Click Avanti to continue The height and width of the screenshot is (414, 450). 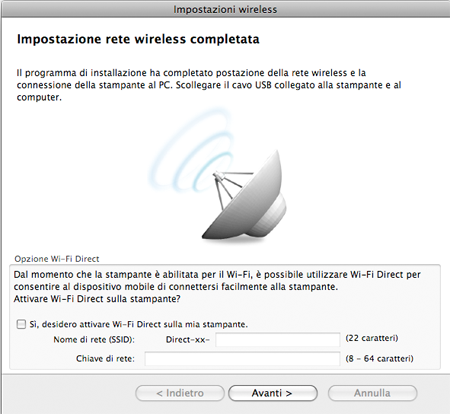(273, 393)
